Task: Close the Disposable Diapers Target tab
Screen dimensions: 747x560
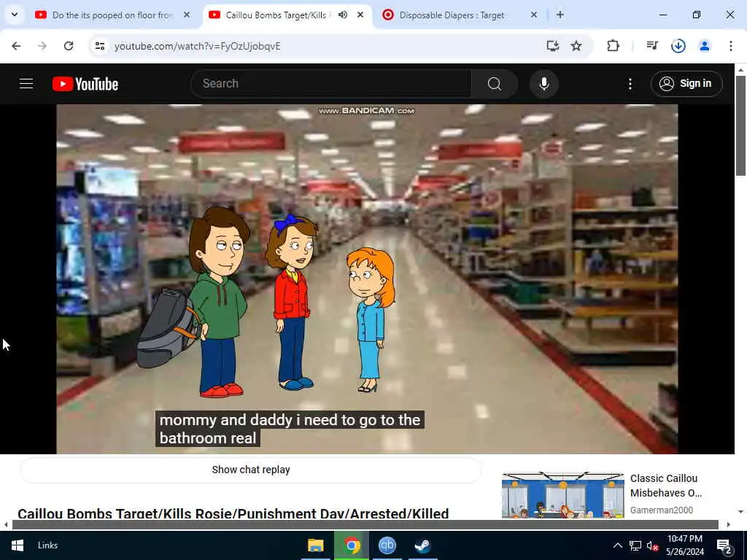Action: [534, 15]
